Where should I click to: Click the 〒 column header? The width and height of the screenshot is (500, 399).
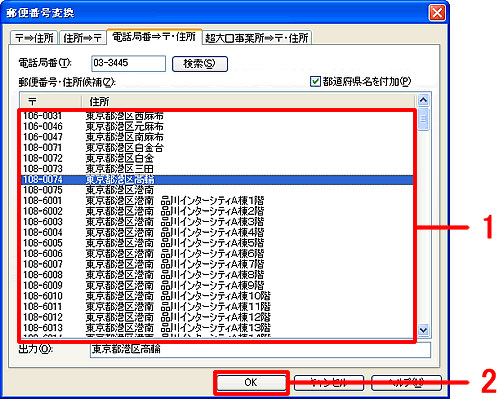click(x=51, y=101)
